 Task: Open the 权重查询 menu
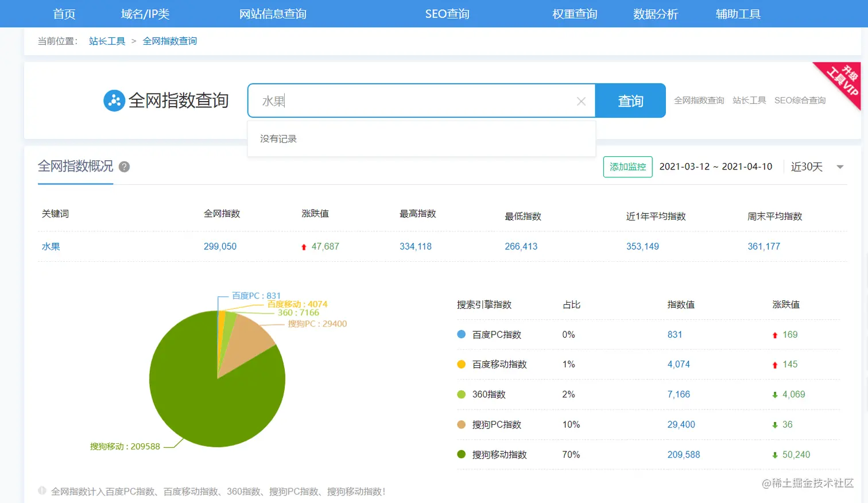point(575,14)
